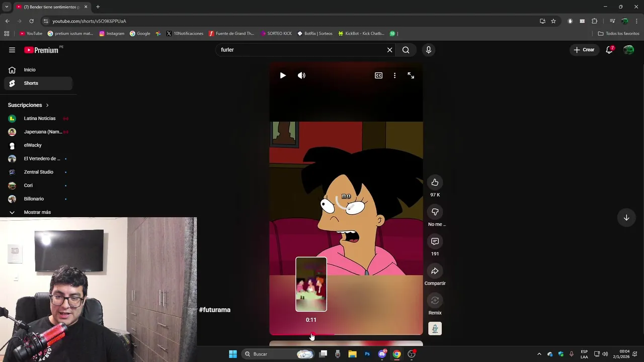Open the Short's three-dot options menu
Viewport: 644px width, 362px height.
point(394,75)
